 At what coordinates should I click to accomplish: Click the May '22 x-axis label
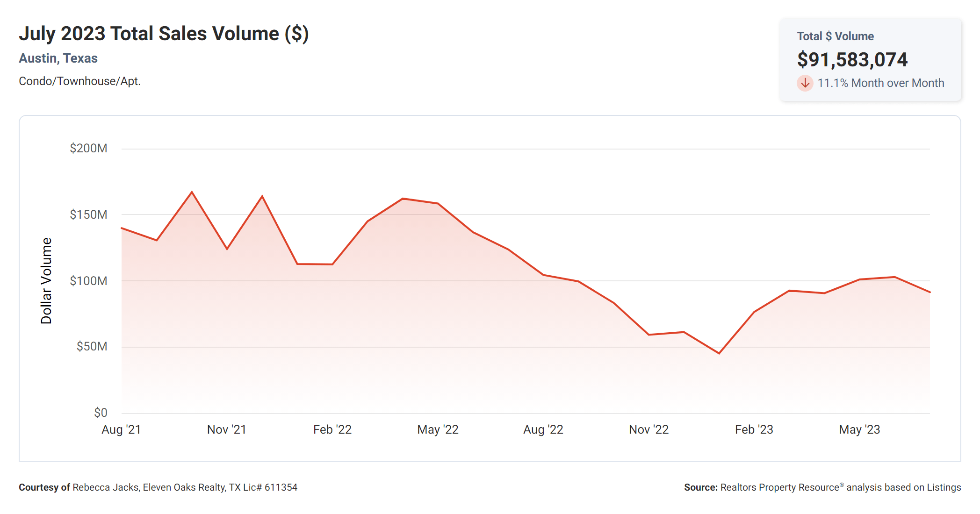point(438,430)
